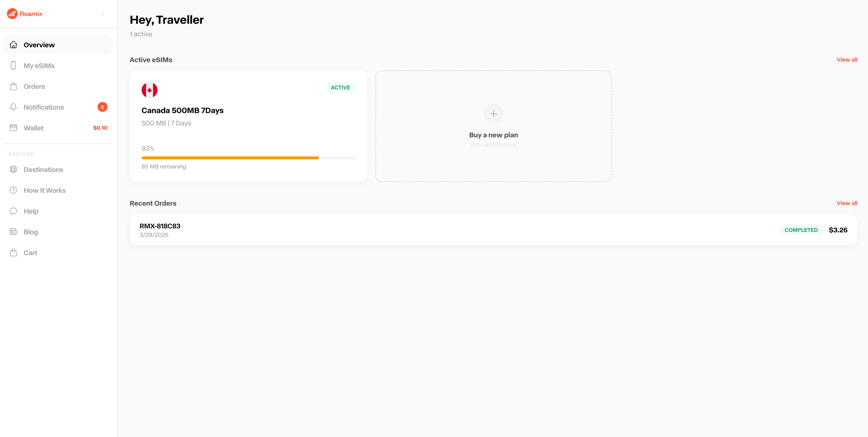
Task: Open order RMX-818C83 row
Action: coord(493,230)
